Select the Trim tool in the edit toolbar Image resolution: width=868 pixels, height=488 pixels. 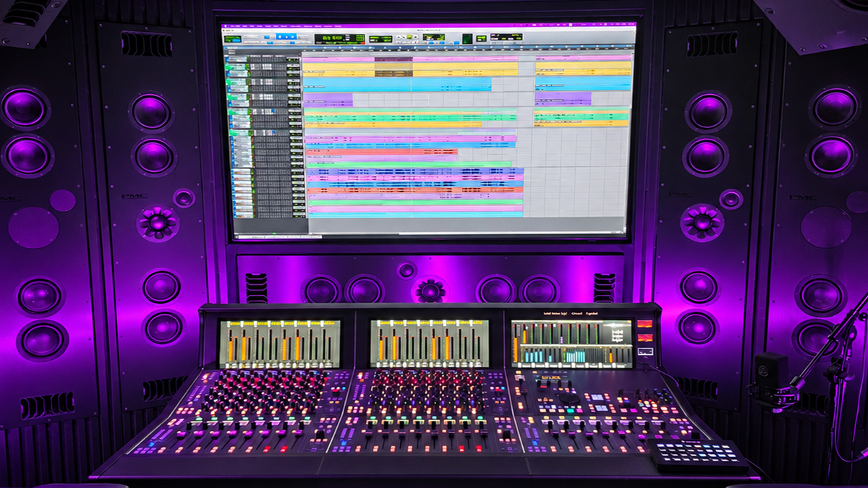click(281, 37)
